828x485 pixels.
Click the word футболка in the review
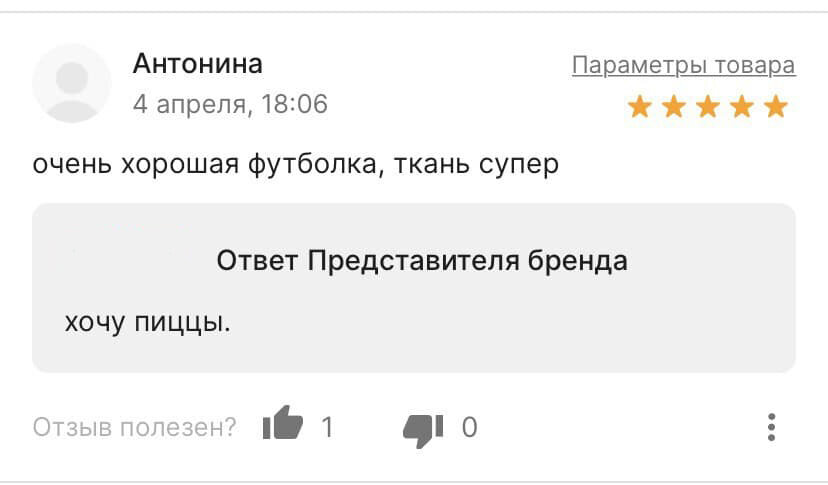coord(313,164)
